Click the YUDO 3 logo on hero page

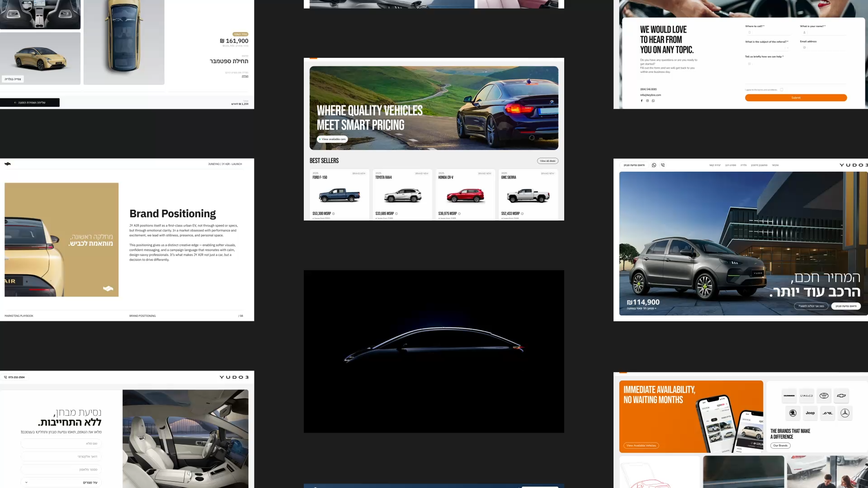pos(854,165)
